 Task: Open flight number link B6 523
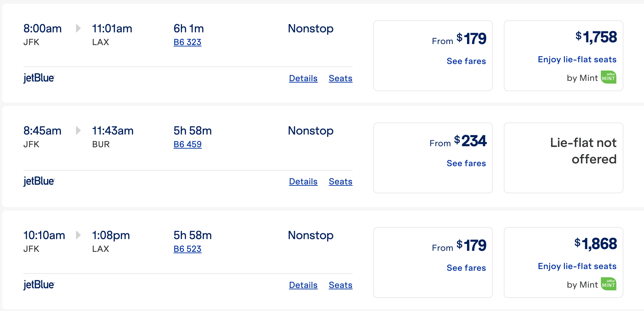187,248
